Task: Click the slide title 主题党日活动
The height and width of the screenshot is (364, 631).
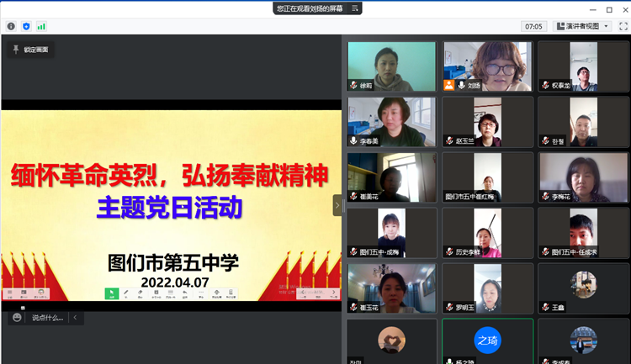Action: click(169, 208)
